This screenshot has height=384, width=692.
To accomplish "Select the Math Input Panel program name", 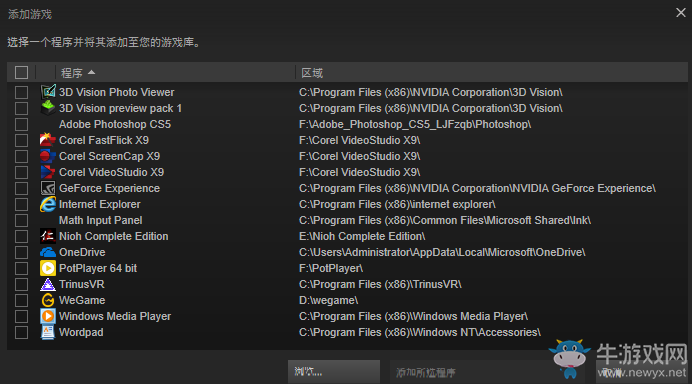I will 101,220.
